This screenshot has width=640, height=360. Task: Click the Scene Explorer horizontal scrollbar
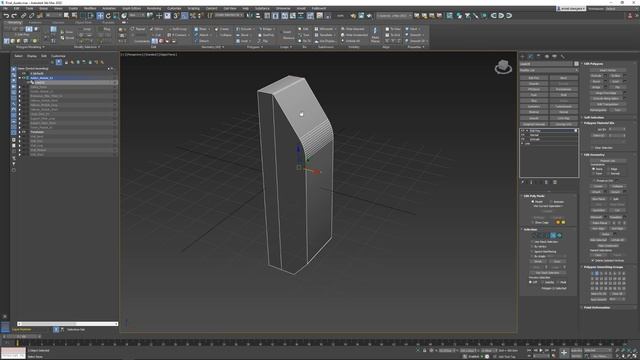pyautogui.click(x=67, y=324)
